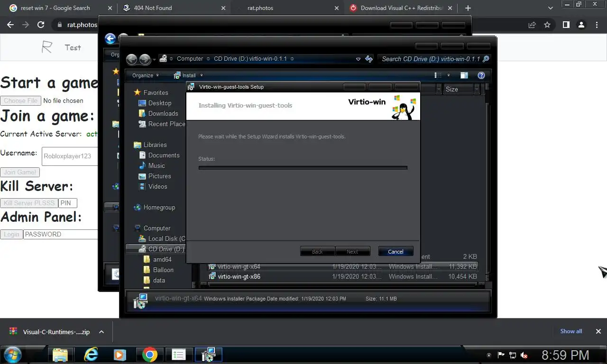Click back arrow in the rear Explorer window

110,39
